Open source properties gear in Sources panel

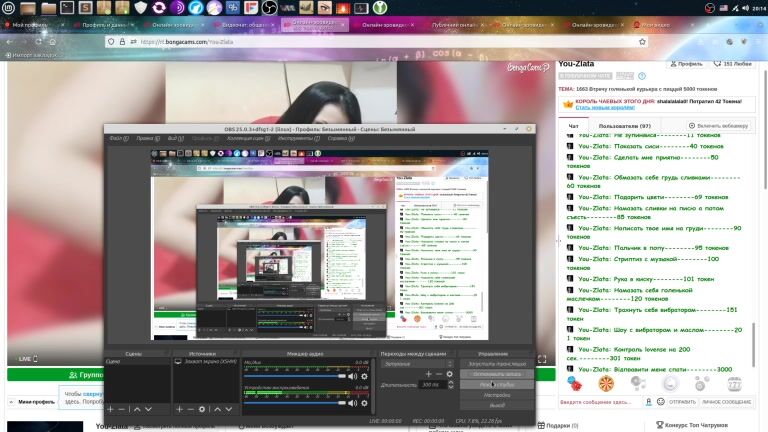(202, 409)
